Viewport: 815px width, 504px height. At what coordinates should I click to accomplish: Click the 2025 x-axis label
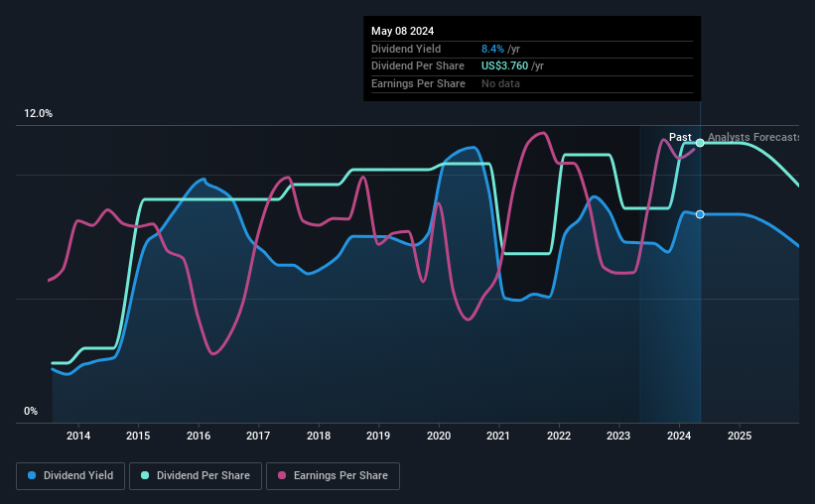(740, 436)
